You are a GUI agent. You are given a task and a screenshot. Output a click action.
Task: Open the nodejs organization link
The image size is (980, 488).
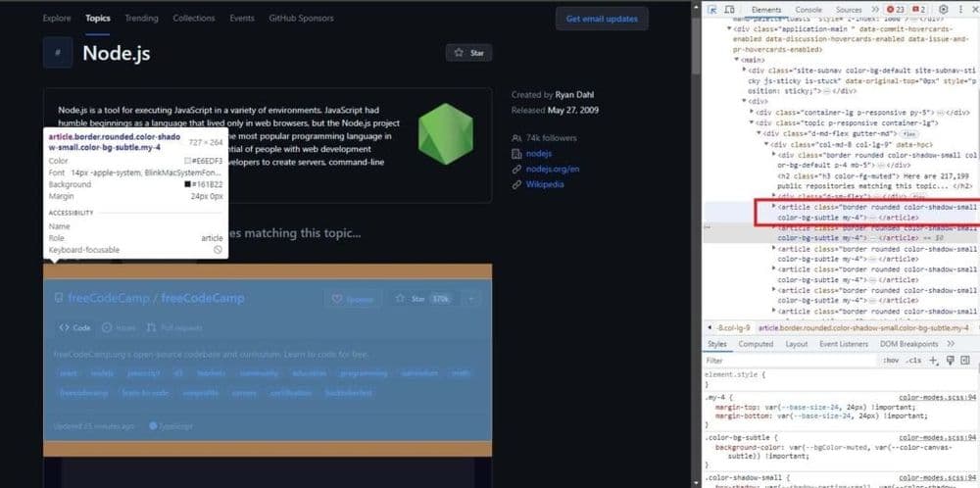(x=539, y=153)
